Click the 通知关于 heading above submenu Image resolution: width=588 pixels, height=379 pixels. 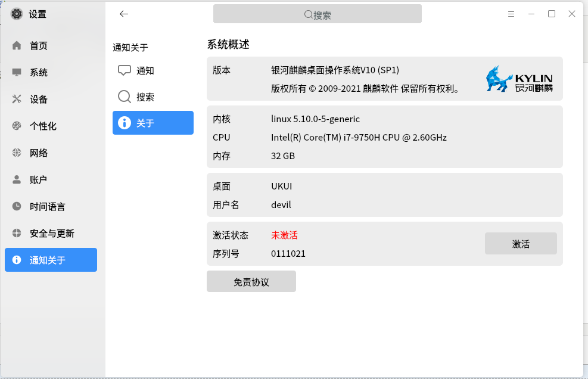[x=130, y=47]
